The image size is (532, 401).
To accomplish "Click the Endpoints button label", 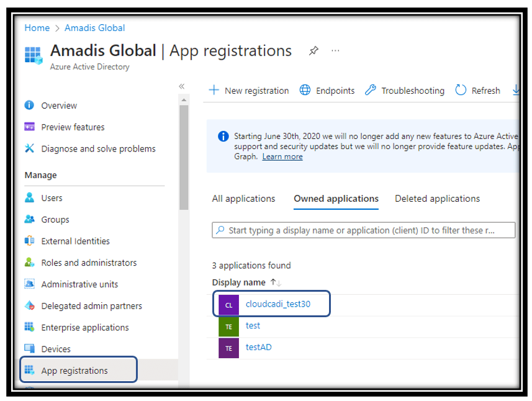I will 335,91.
